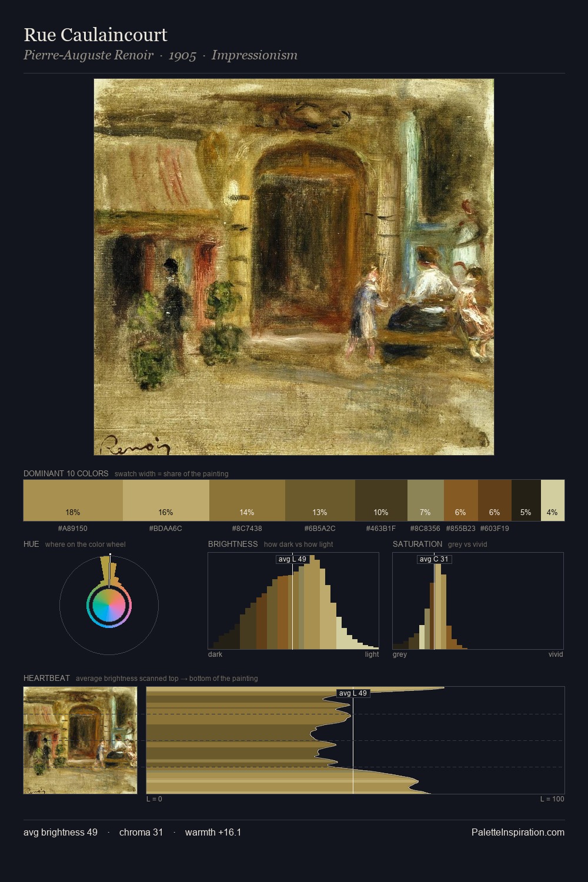This screenshot has height=882, width=588.
Task: Click the 'HUE' section heading
Action: point(31,544)
